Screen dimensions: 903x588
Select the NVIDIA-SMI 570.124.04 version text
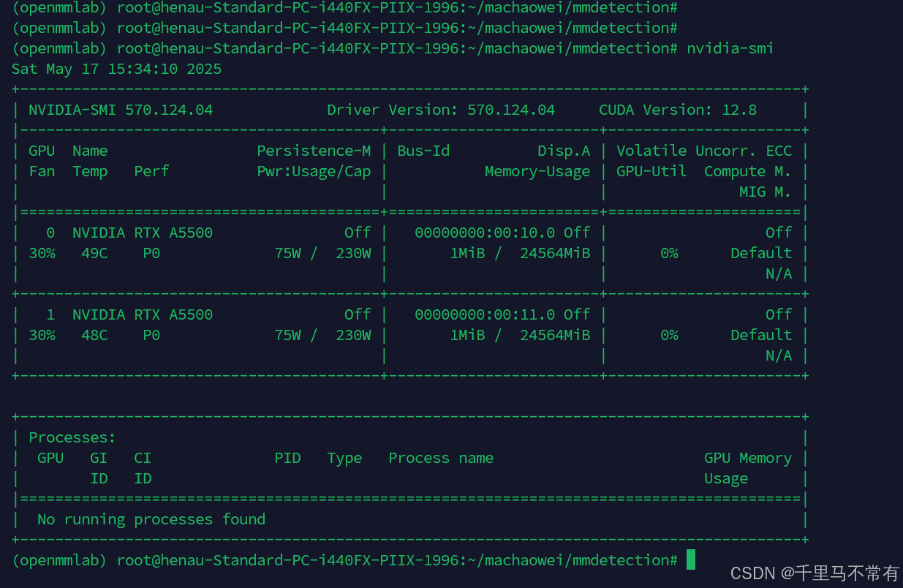click(121, 110)
